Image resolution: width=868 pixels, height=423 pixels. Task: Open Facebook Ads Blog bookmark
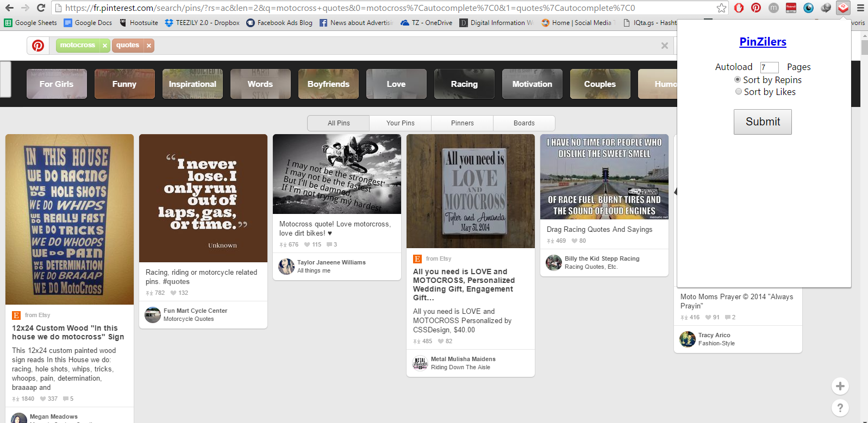coord(279,23)
